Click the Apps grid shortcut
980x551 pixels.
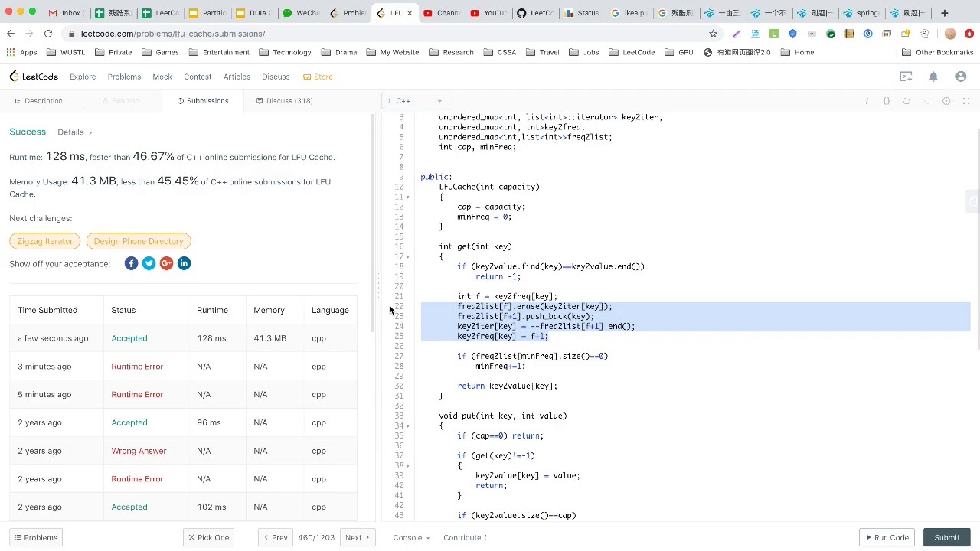[x=22, y=52]
